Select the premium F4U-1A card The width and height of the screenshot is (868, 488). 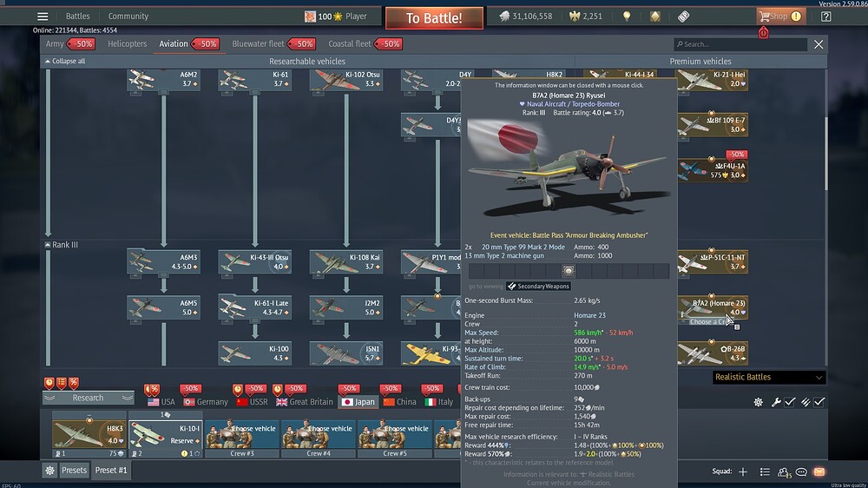click(713, 170)
